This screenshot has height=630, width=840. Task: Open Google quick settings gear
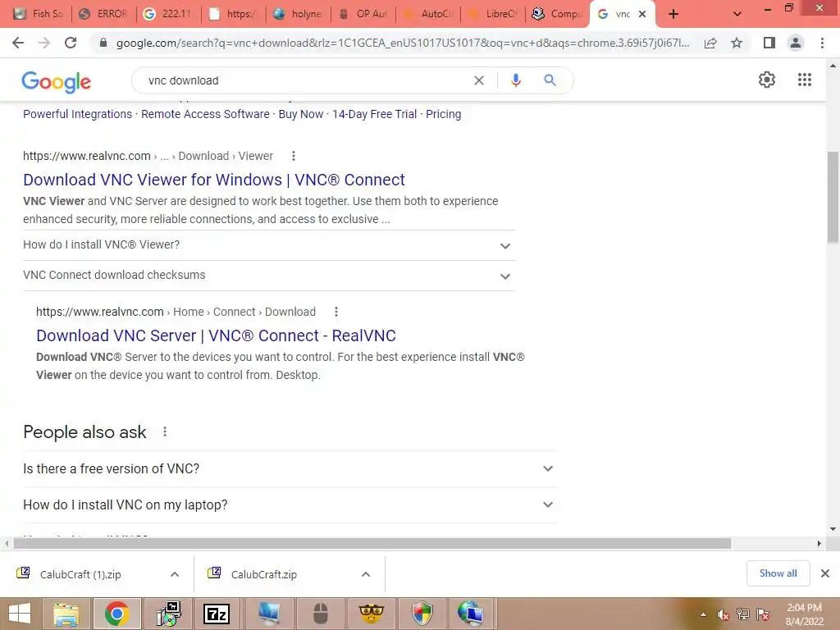767,80
